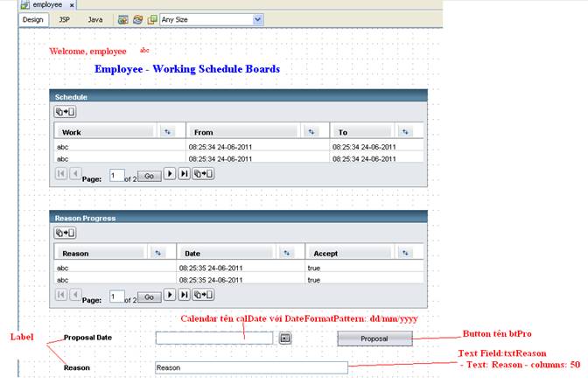Select the Welcome, employee static text

87,52
